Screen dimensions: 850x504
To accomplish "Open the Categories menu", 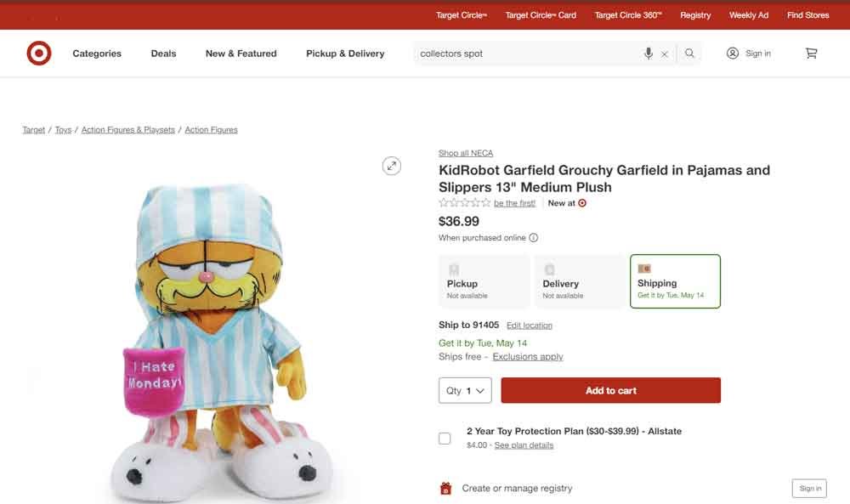I will (96, 53).
